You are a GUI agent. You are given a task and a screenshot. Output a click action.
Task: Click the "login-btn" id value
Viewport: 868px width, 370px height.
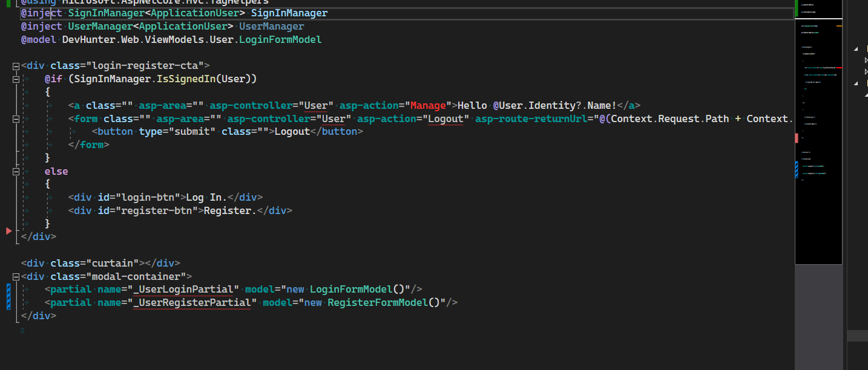[148, 198]
